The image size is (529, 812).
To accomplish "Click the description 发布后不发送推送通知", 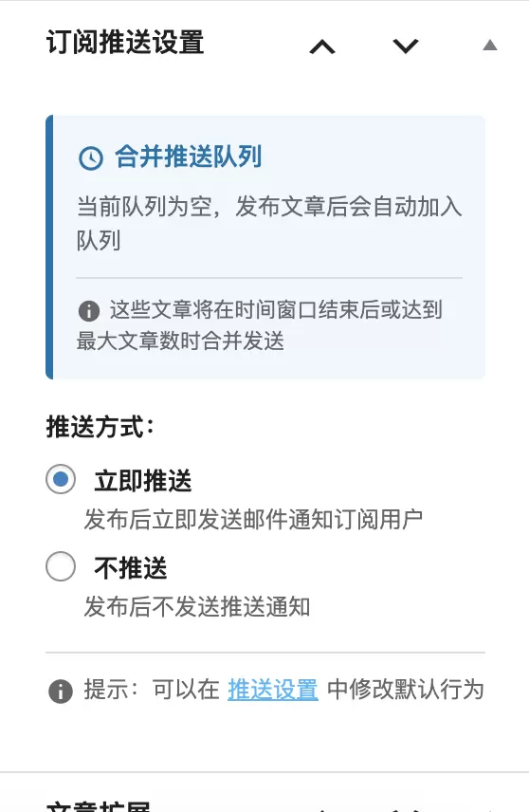I will click(197, 607).
